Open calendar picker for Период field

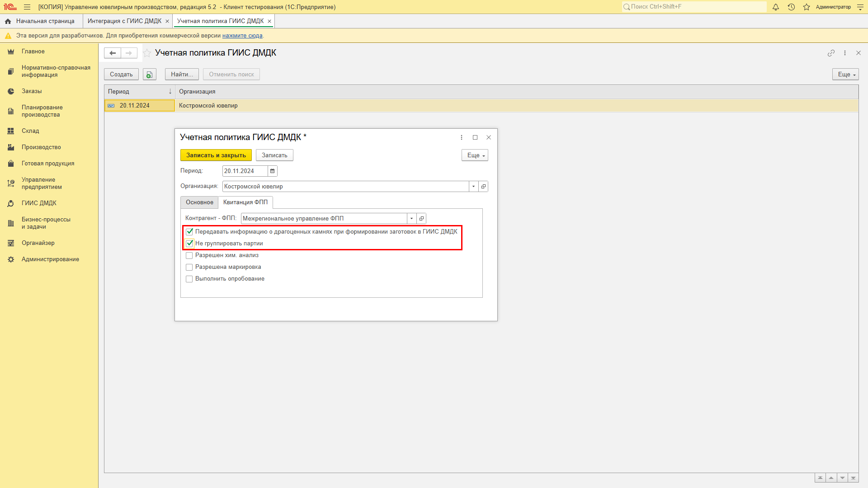tap(272, 171)
